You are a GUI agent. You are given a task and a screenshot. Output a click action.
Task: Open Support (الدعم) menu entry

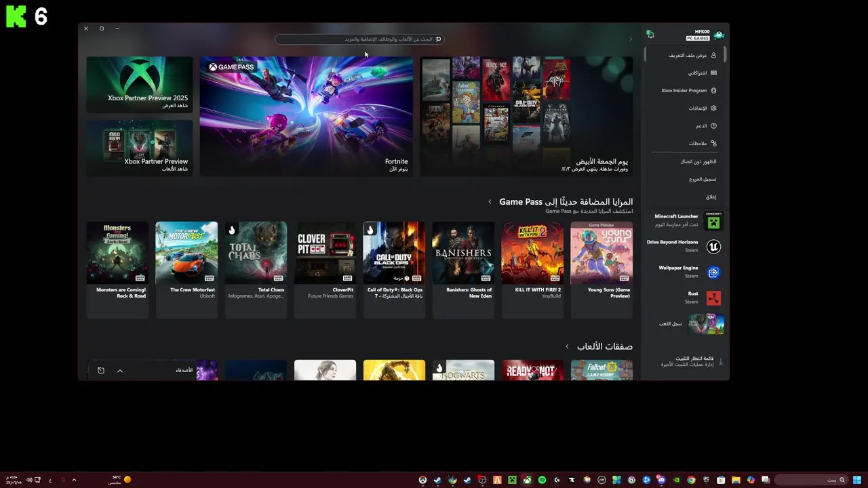(x=685, y=125)
